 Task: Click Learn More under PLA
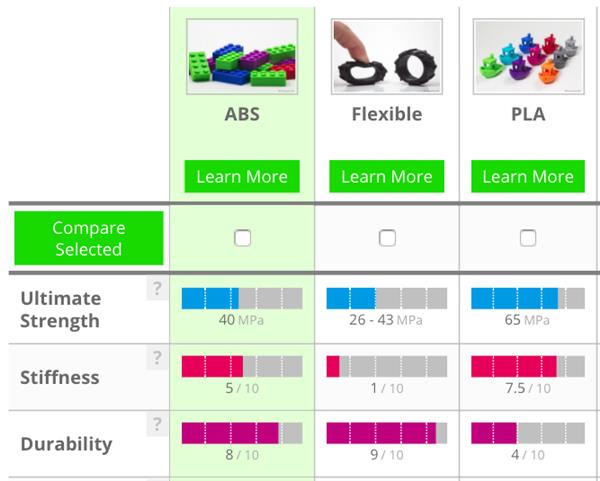click(x=528, y=177)
